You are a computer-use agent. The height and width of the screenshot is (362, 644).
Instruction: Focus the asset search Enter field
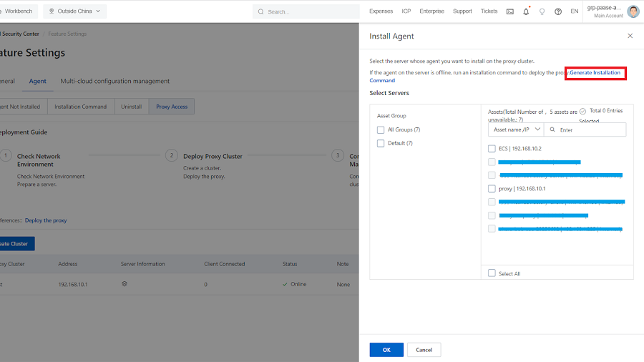coord(590,129)
